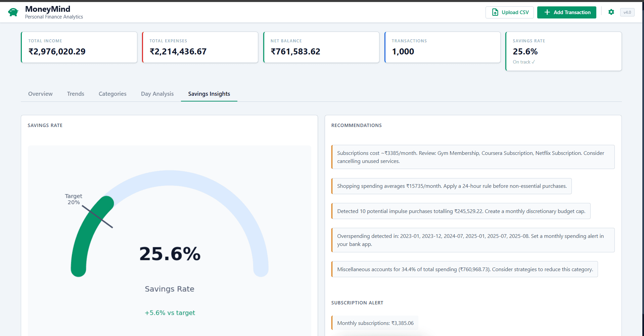Click the ₹2,976,020.29 income amount

click(57, 51)
